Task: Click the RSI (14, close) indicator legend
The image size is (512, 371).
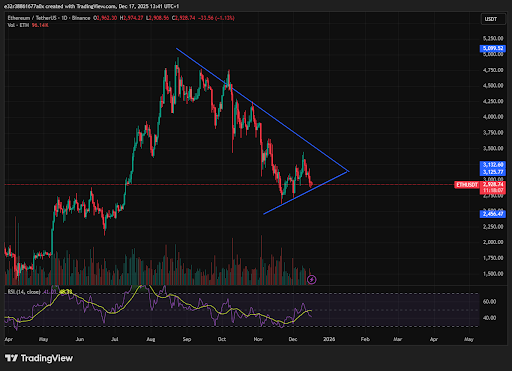Action: pyautogui.click(x=24, y=292)
